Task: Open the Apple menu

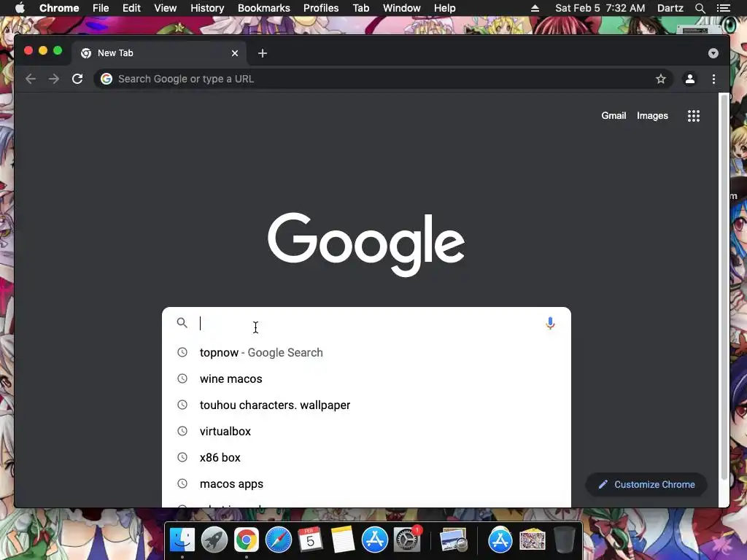Action: pos(20,8)
